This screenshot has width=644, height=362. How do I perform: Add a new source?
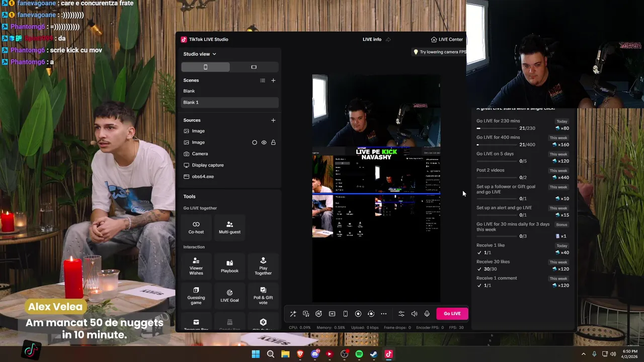tap(273, 120)
